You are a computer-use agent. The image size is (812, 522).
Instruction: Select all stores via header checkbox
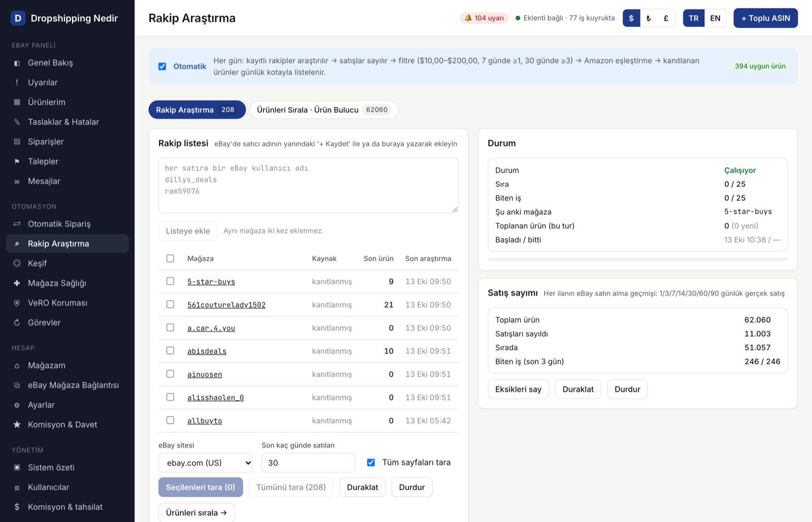click(x=171, y=258)
